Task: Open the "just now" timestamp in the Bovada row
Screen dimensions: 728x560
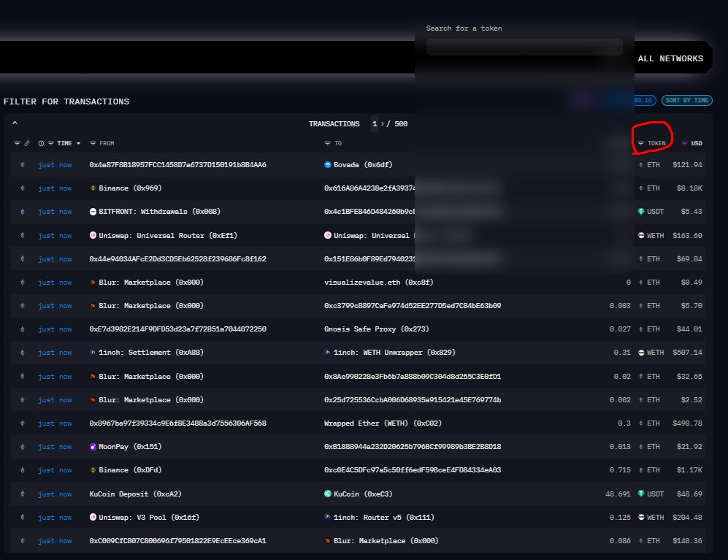Action: click(55, 165)
